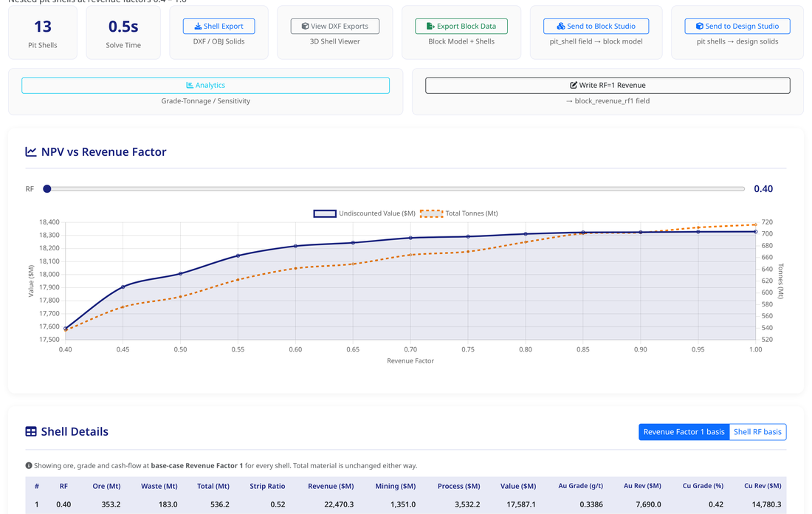
Task: Click chart data point at RF 0.70
Action: click(410, 238)
